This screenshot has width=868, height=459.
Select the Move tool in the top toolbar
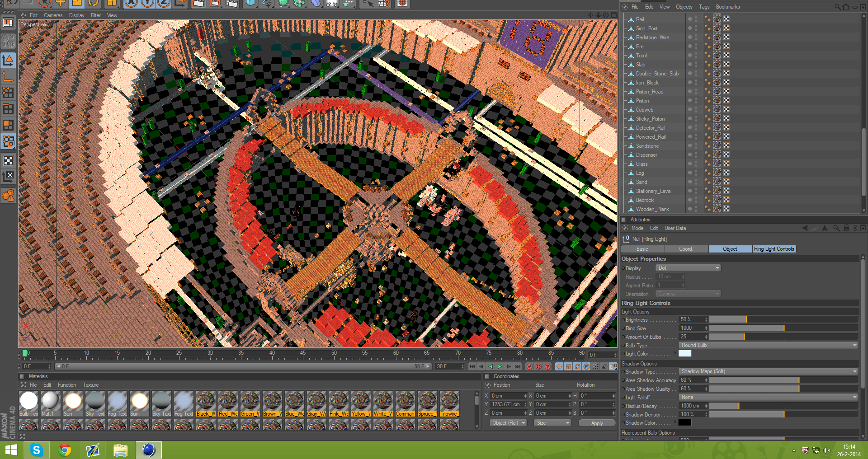(61, 4)
